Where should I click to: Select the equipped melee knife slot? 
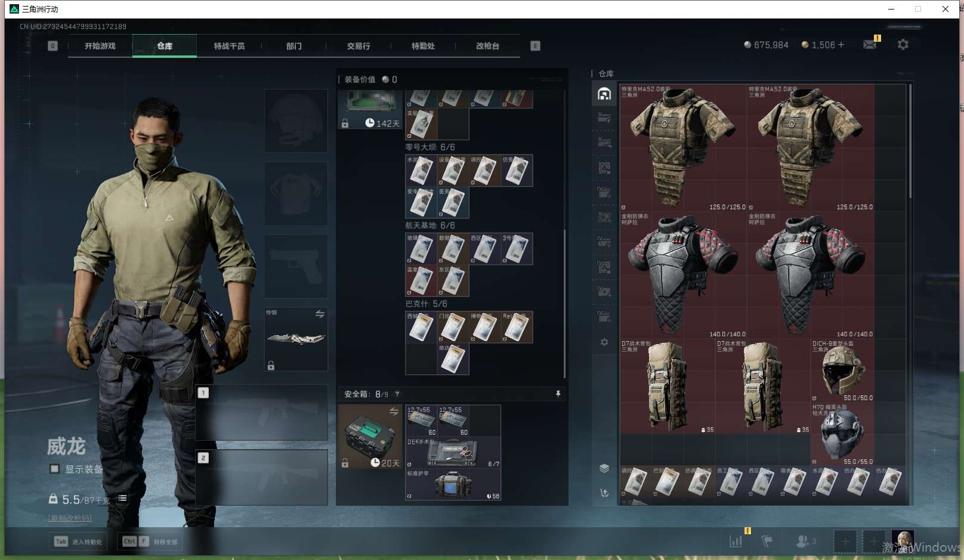(296, 339)
